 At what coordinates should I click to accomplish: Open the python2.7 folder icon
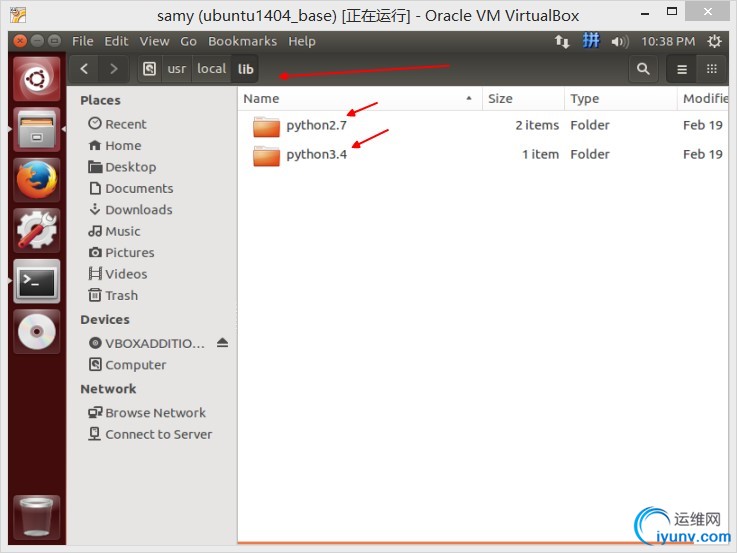[x=266, y=126]
